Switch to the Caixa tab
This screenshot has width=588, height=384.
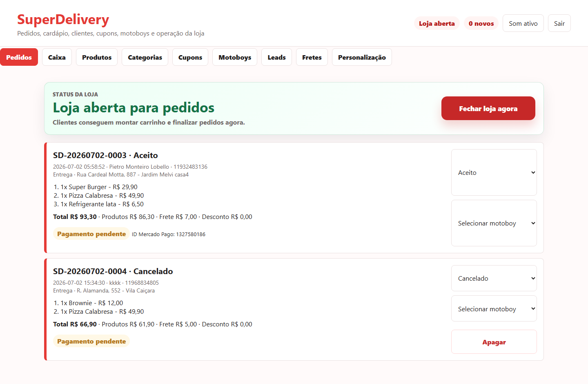pos(57,57)
